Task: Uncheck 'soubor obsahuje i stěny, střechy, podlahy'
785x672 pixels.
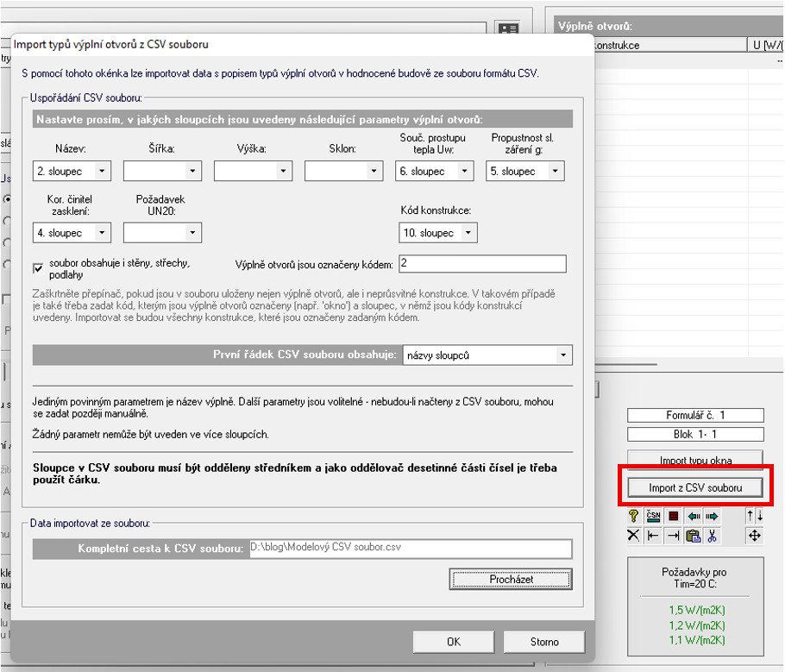Action: pyautogui.click(x=38, y=268)
